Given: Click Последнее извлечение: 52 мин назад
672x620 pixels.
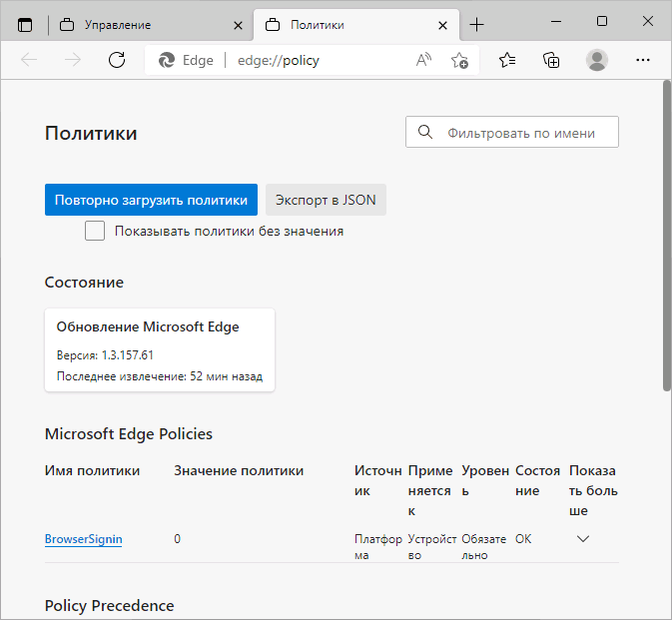Looking at the screenshot, I should pyautogui.click(x=160, y=376).
